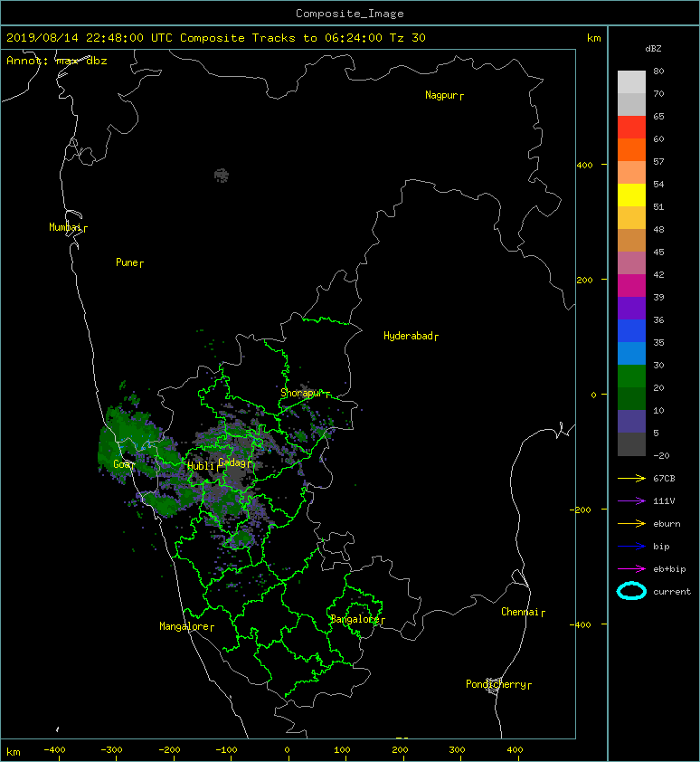The height and width of the screenshot is (762, 700).
Task: Click the gray 70 dBZ legend swatch
Action: (631, 104)
